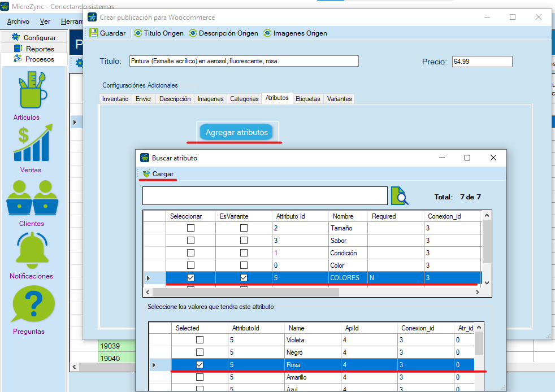Image resolution: width=555 pixels, height=392 pixels.
Task: Open the Ventas chart icon
Action: tap(33, 142)
